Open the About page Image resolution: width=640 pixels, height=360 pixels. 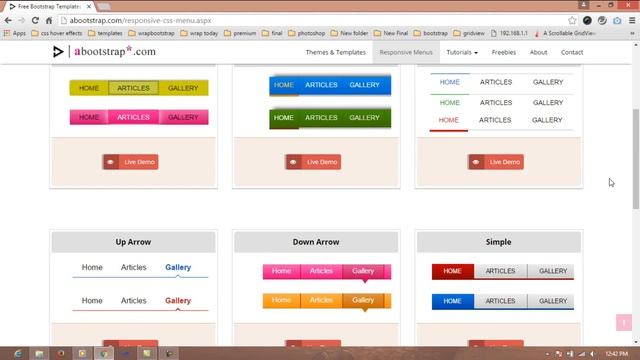coord(538,52)
